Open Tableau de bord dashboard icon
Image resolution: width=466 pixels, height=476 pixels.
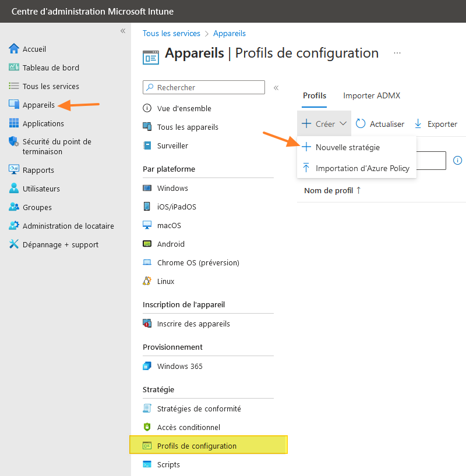[x=14, y=68]
